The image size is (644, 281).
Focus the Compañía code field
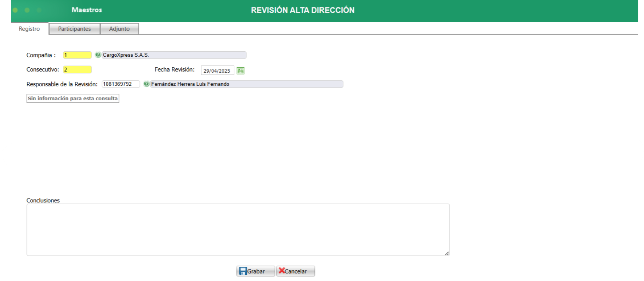77,55
